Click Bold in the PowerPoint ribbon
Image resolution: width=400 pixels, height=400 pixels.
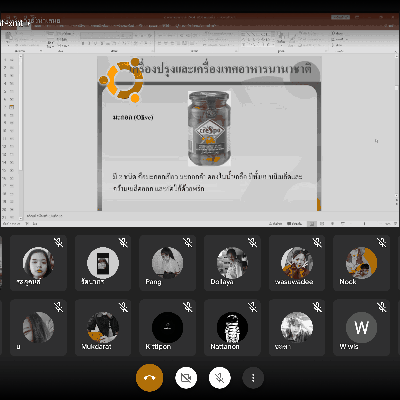[83, 43]
